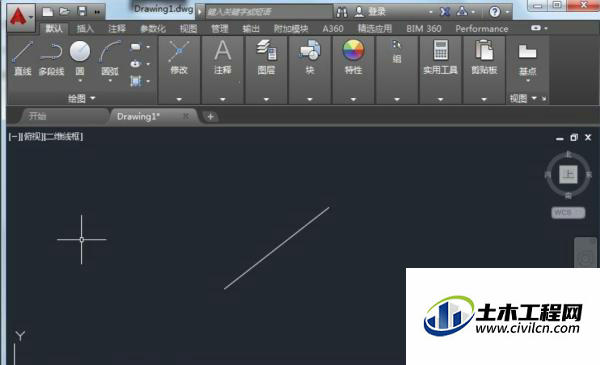Image resolution: width=600 pixels, height=365 pixels.
Task: Expand the Properties panel dropdown arrow
Action: point(353,99)
